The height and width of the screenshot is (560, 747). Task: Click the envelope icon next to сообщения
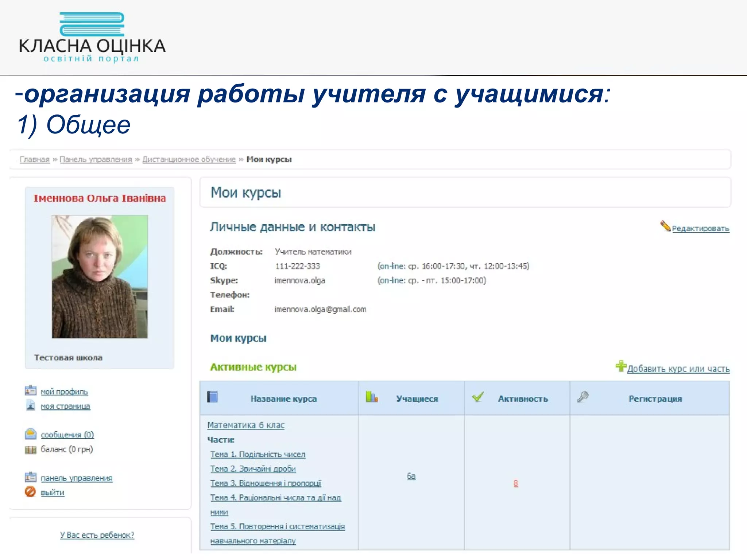(x=31, y=434)
